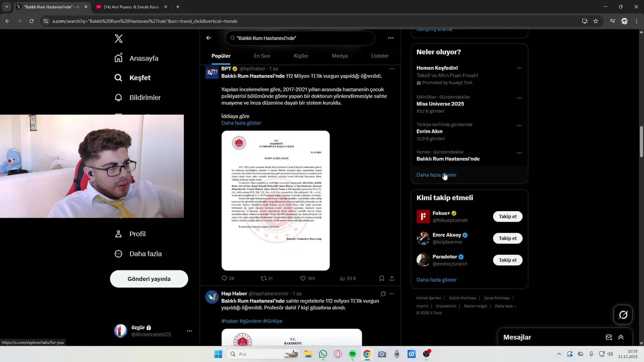Share the BPT post

[392, 279]
